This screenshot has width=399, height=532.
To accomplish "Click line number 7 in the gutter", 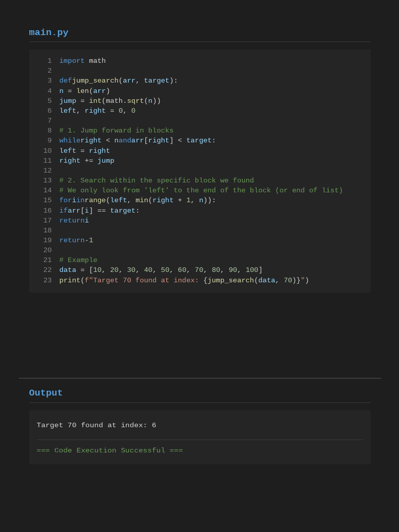I will coord(49,121).
